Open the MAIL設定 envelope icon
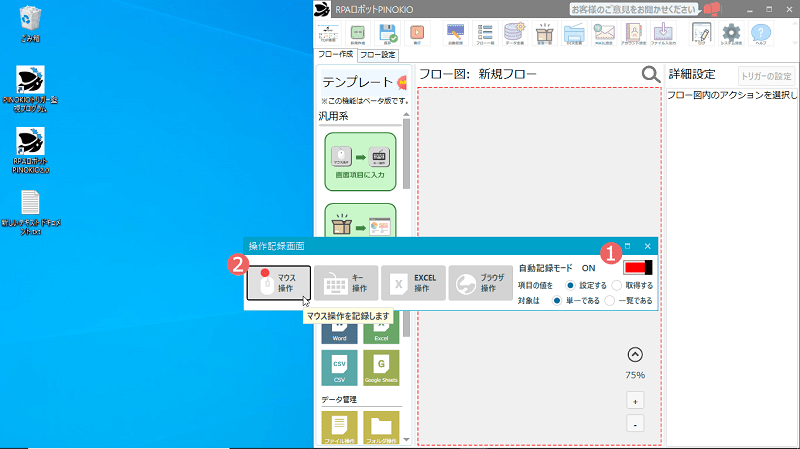The width and height of the screenshot is (800, 449). pos(604,34)
